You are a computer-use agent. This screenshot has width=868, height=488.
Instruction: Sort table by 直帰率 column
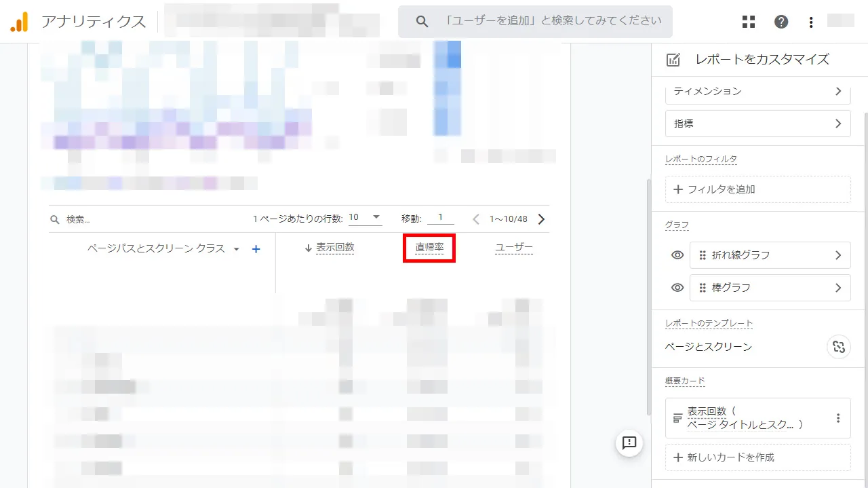point(429,248)
